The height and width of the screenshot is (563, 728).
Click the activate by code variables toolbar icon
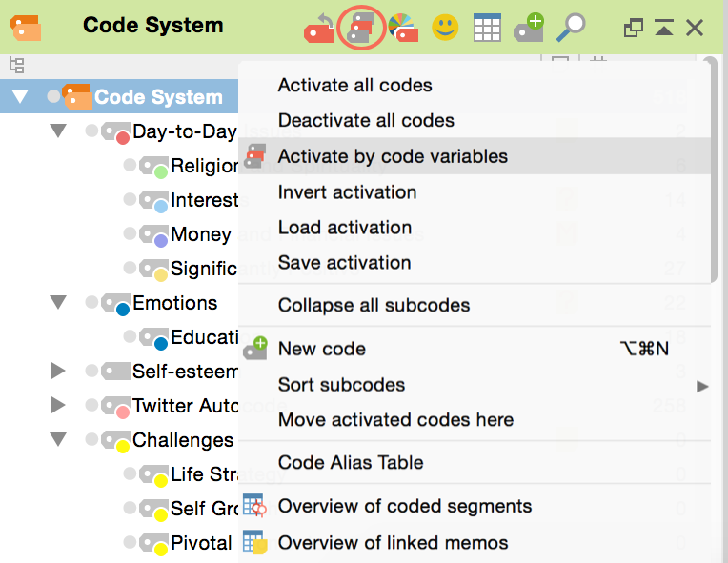(x=361, y=28)
